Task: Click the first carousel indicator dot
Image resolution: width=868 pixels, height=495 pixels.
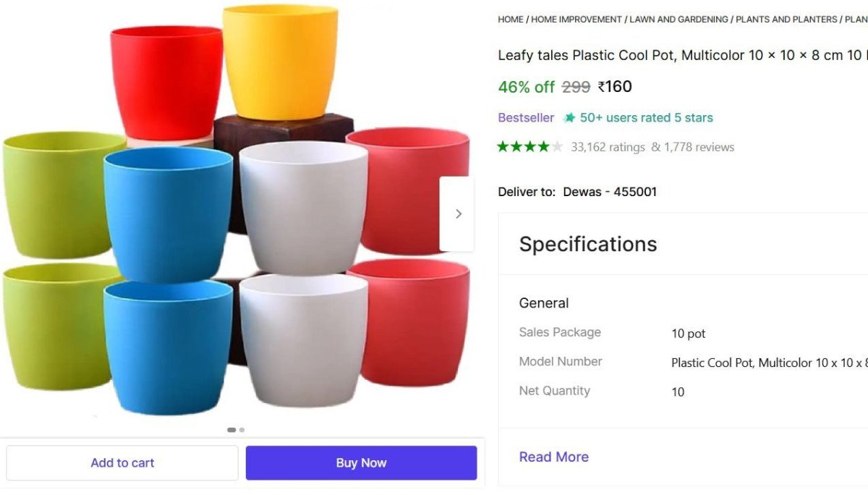Action: [x=231, y=429]
